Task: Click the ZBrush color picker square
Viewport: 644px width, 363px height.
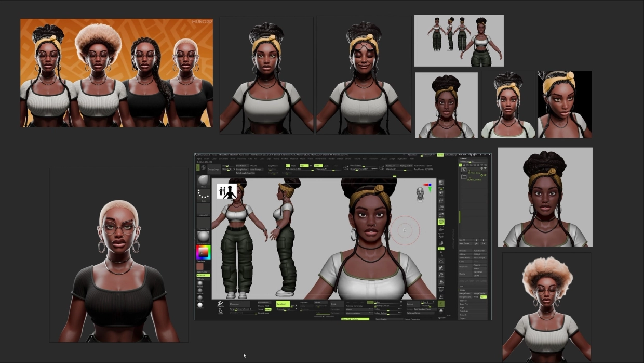Action: (x=204, y=252)
